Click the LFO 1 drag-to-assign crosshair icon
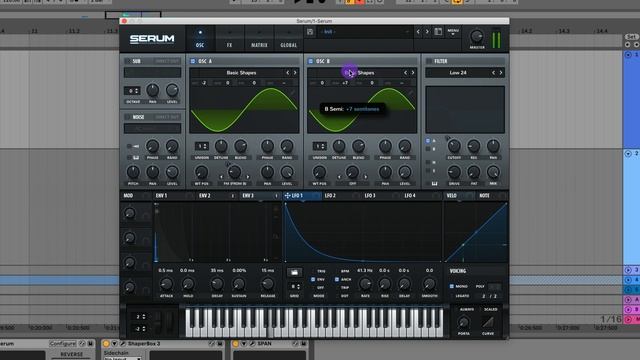 (287, 196)
